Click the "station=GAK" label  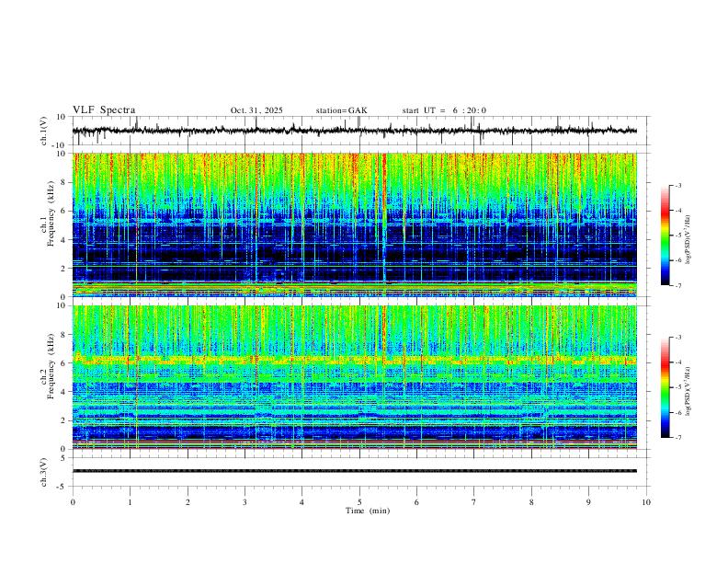point(341,110)
